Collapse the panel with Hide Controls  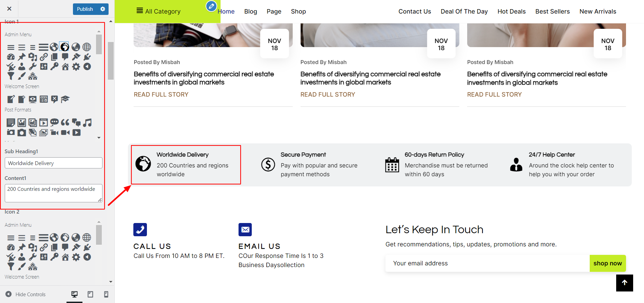tap(25, 294)
